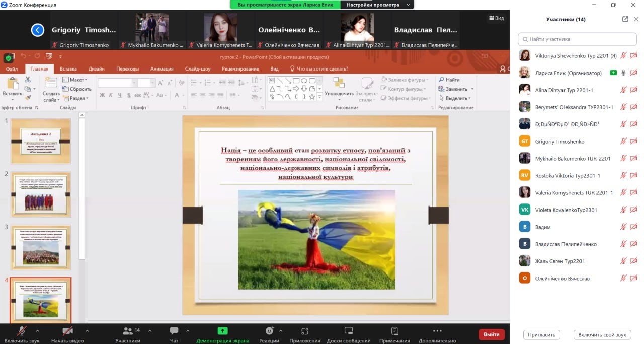Pop out the participants panel
The height and width of the screenshot is (344, 644).
point(625,19)
